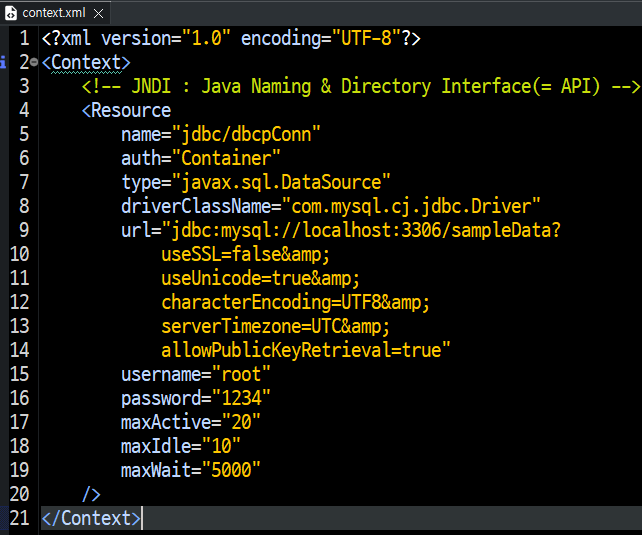Place cursor in the opening Context tag
This screenshot has height=535, width=642.
[x=86, y=62]
